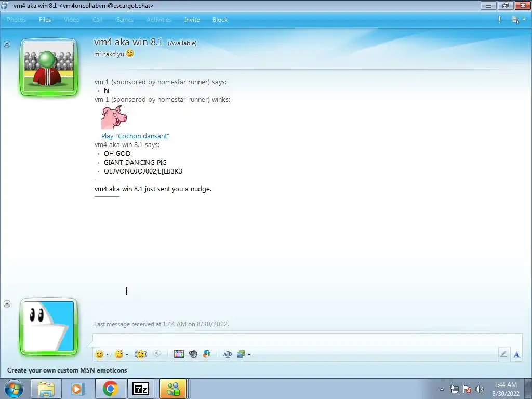Collapse the contact's display picture
Screen dimensions: 532x399
(7, 44)
